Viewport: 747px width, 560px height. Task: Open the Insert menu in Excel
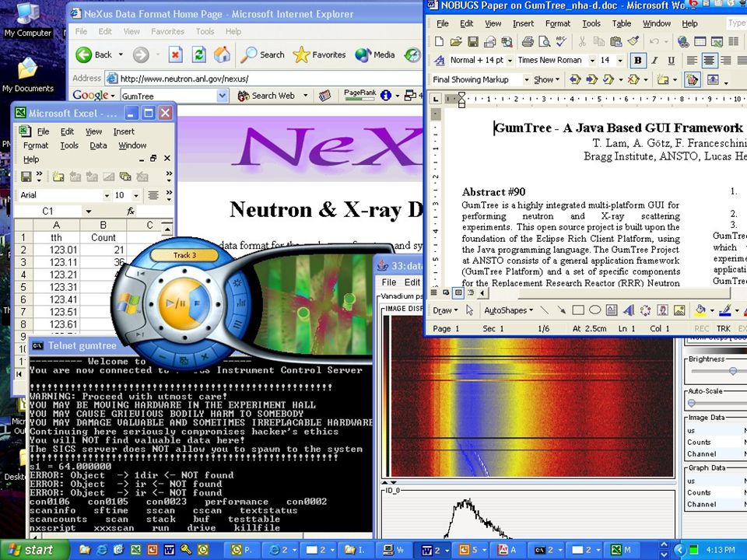124,131
